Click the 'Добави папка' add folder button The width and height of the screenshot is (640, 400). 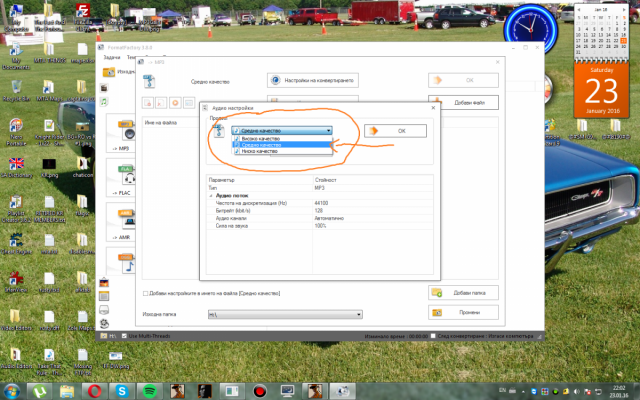tap(463, 292)
